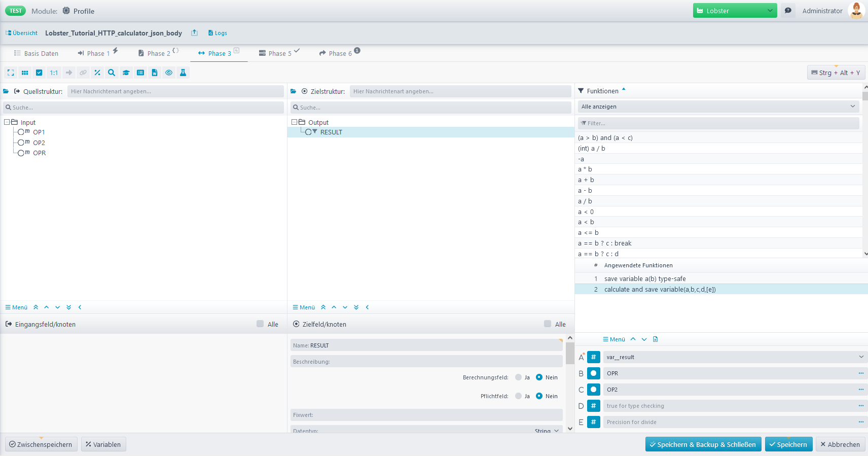Click the Speichern button

(788, 444)
